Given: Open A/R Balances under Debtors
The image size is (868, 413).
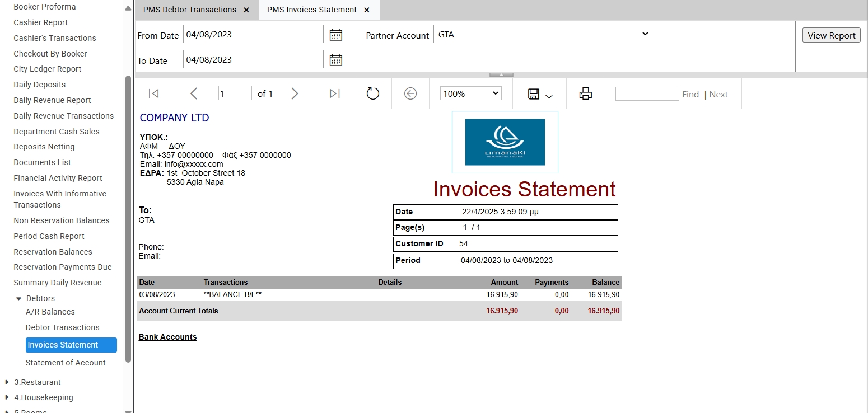Looking at the screenshot, I should [x=50, y=312].
